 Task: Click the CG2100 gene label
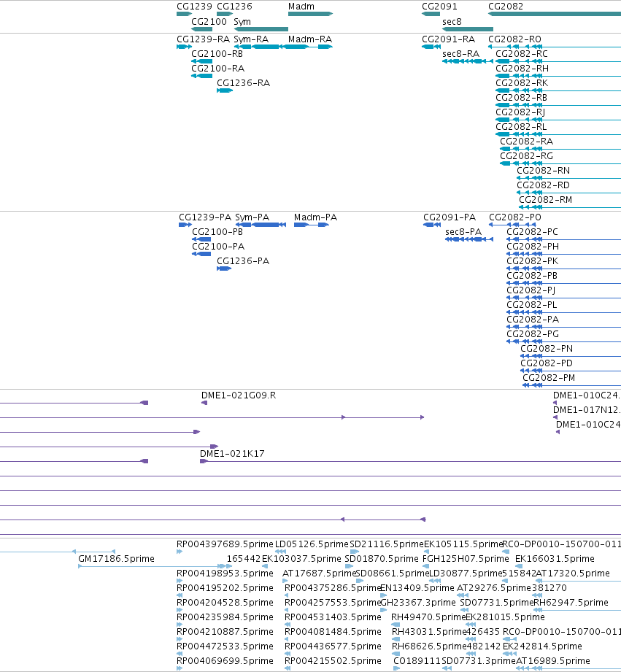[209, 21]
